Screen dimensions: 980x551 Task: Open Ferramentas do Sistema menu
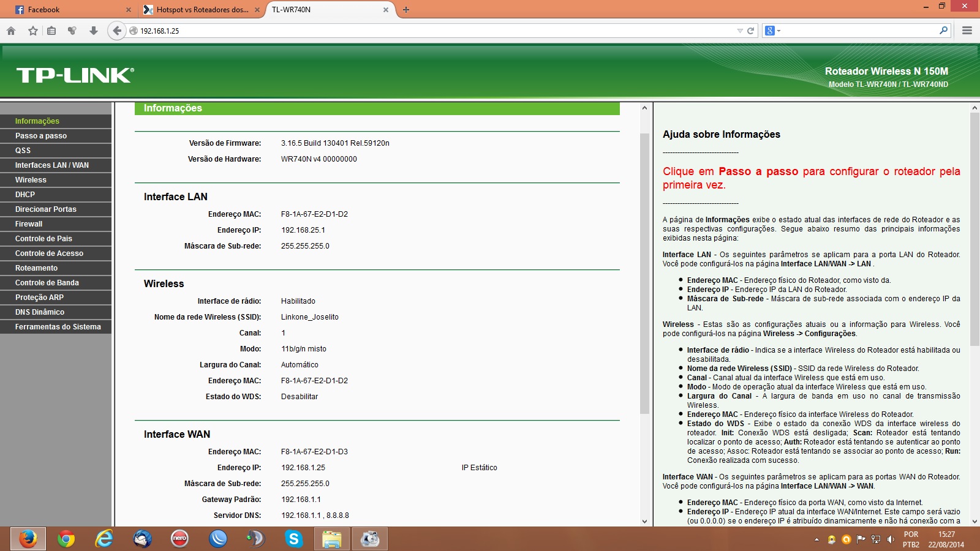coord(56,327)
